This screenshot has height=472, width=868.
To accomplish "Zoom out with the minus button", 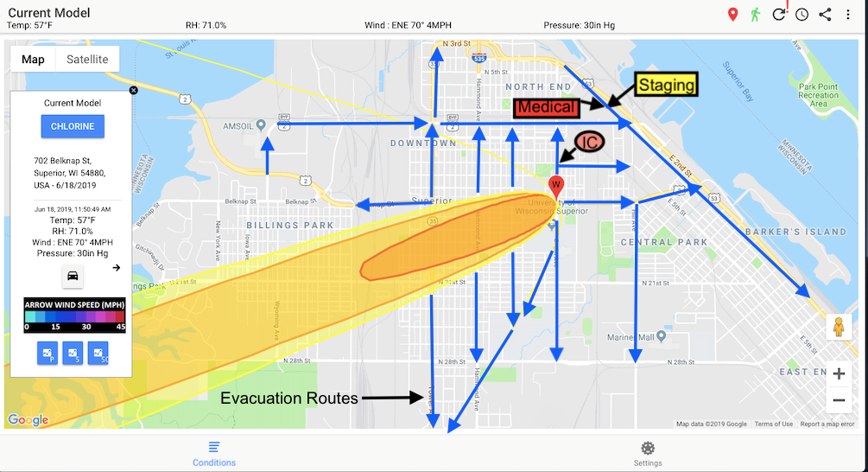I will [x=839, y=400].
